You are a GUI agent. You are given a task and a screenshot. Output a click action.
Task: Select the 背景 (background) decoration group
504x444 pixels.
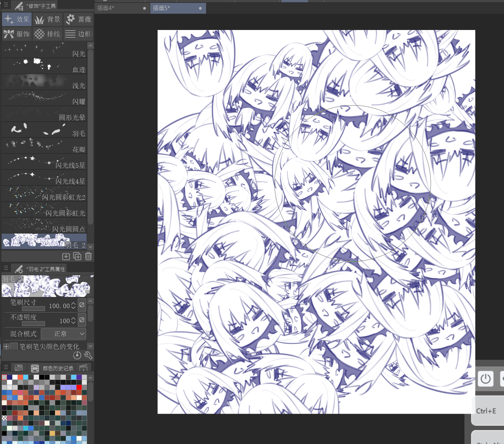click(x=47, y=19)
